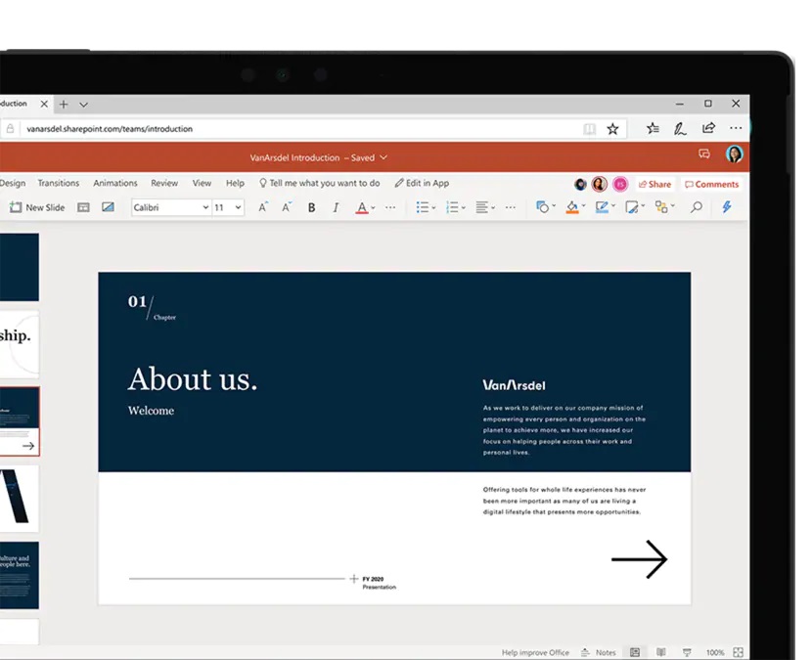The width and height of the screenshot is (812, 660).
Task: Expand the browser tab list chevron
Action: 83,105
